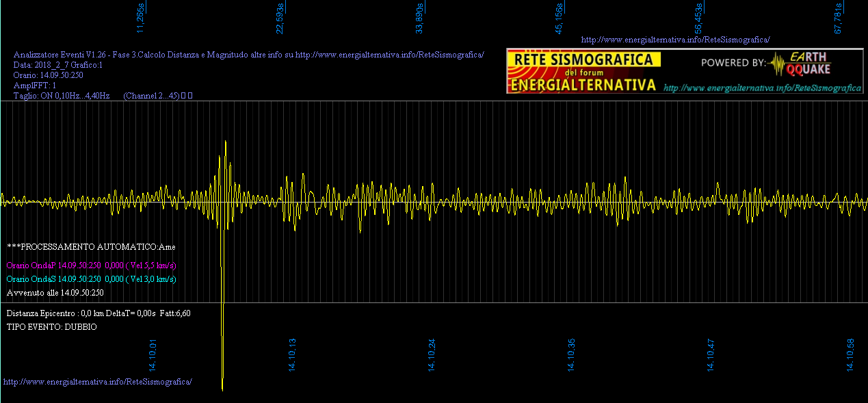Screen dimensions: 868x403
Task: Click the 45,156s time axis label
Action: (560, 17)
